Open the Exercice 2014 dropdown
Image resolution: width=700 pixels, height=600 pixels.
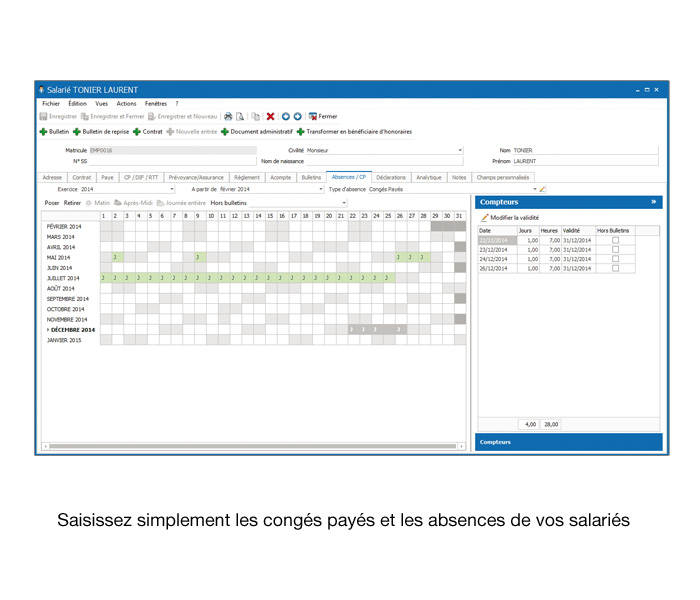click(172, 189)
